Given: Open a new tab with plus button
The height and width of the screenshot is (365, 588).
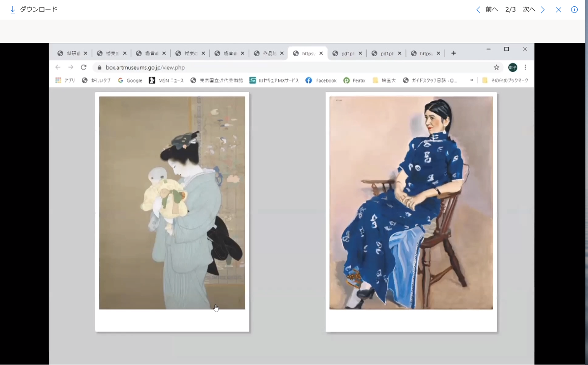Looking at the screenshot, I should click(x=454, y=53).
